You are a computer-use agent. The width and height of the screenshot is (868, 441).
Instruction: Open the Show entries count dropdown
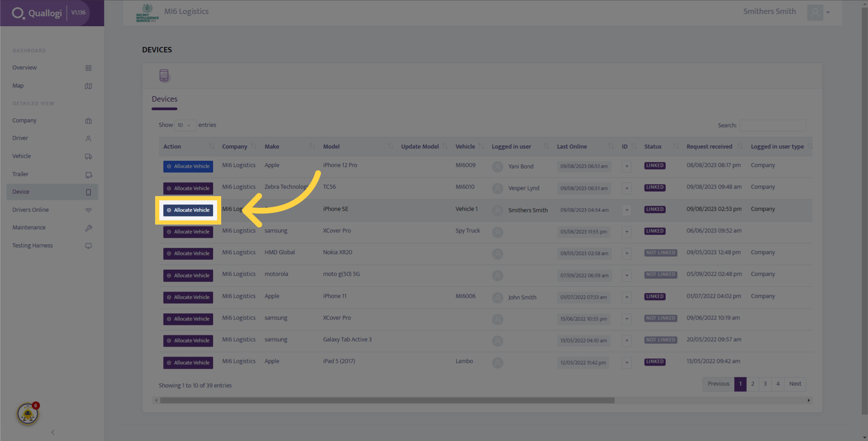(185, 125)
